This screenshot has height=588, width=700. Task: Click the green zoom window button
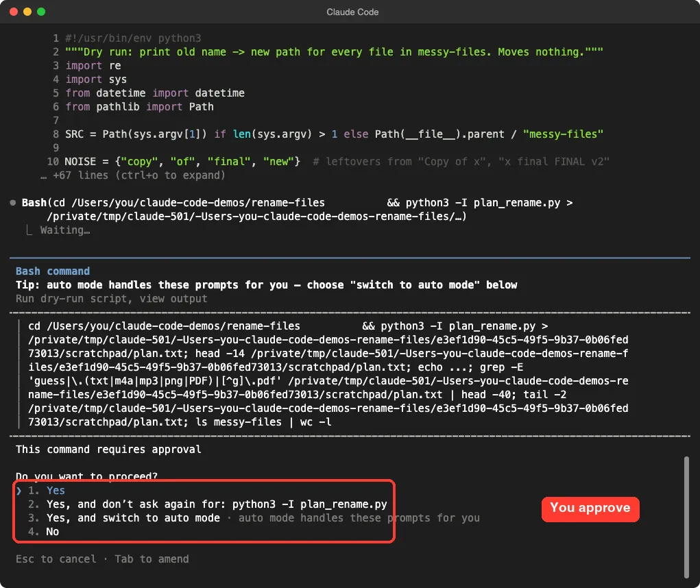[41, 12]
